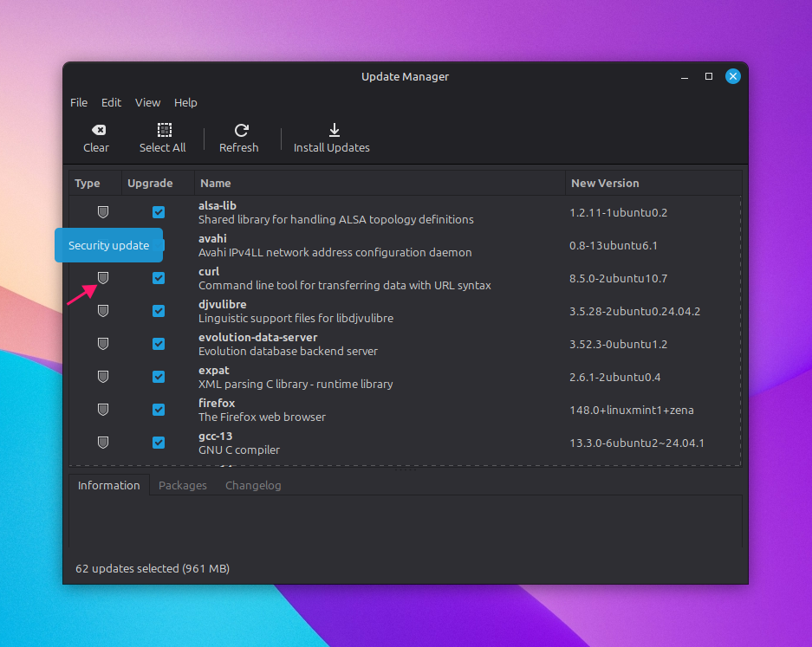Click the shield icon for alsa-lib

click(103, 212)
